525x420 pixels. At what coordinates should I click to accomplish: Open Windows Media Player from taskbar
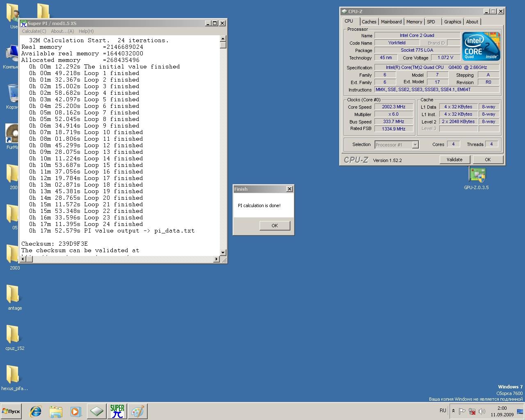coord(76,411)
